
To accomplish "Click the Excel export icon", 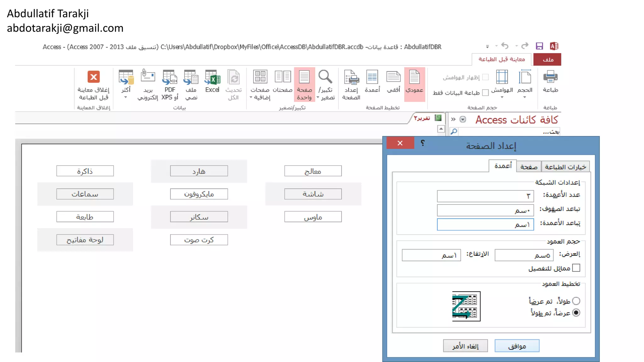I will click(x=212, y=77).
